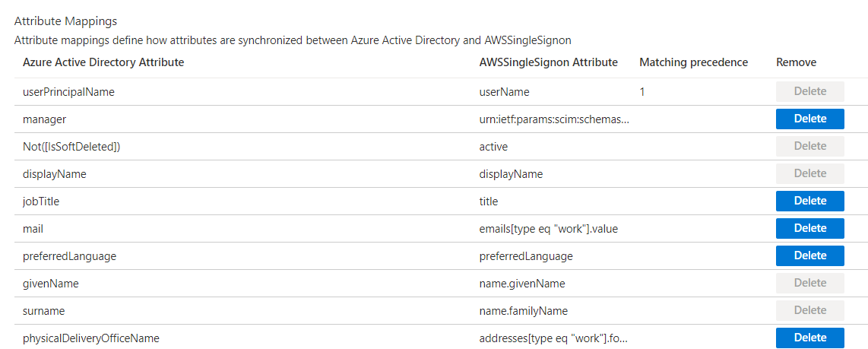Viewport: 868px width, 349px height.
Task: Select the manager Azure attribute
Action: pos(44,119)
